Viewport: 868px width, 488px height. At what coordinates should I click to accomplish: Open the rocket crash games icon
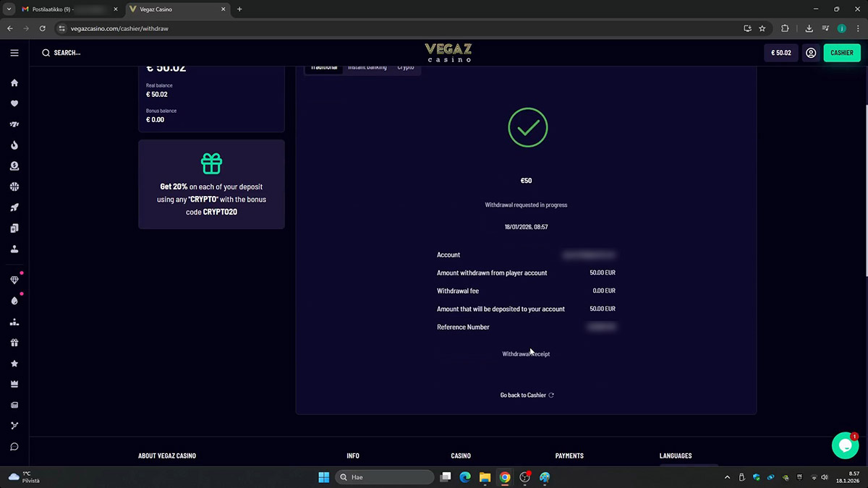[x=14, y=207]
